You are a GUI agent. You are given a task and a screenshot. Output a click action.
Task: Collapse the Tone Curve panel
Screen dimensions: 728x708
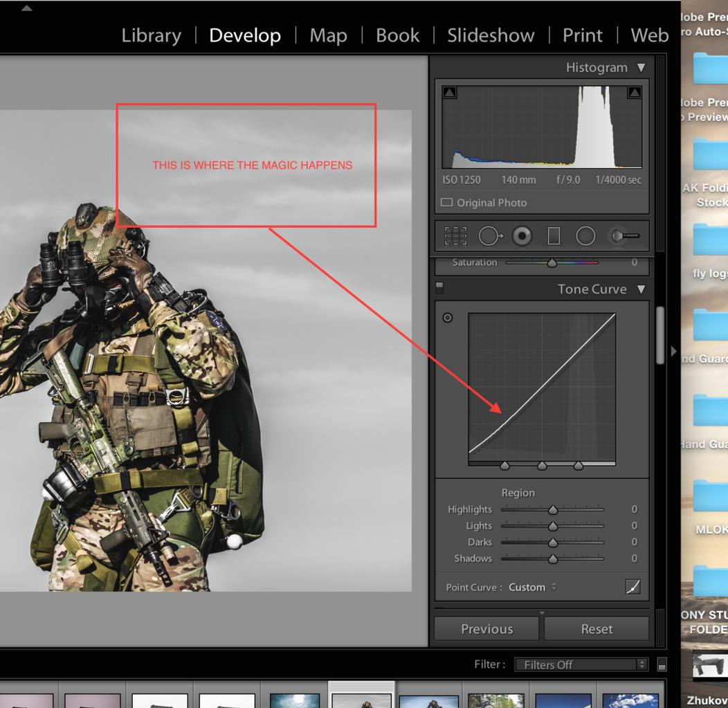coord(641,289)
